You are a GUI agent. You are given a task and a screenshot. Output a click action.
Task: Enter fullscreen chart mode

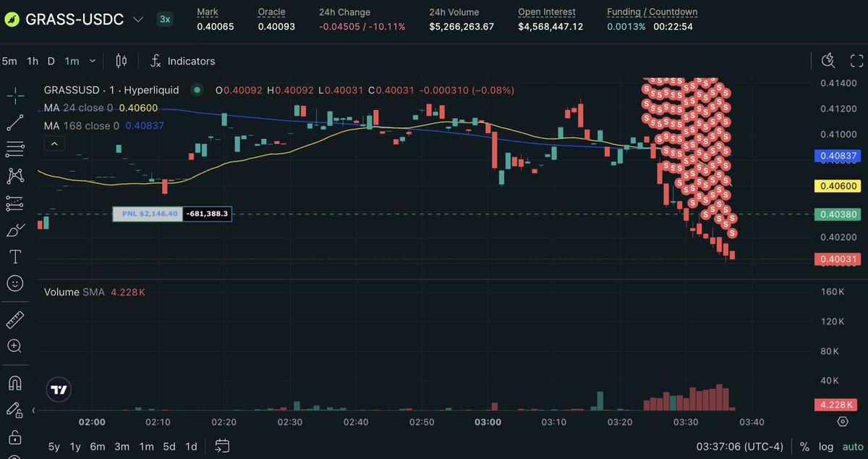point(856,61)
